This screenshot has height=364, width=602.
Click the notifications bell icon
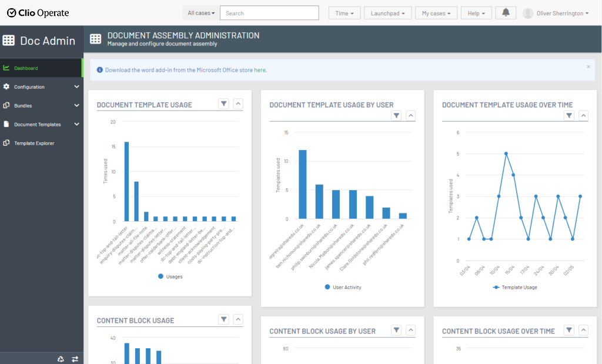[x=506, y=13]
